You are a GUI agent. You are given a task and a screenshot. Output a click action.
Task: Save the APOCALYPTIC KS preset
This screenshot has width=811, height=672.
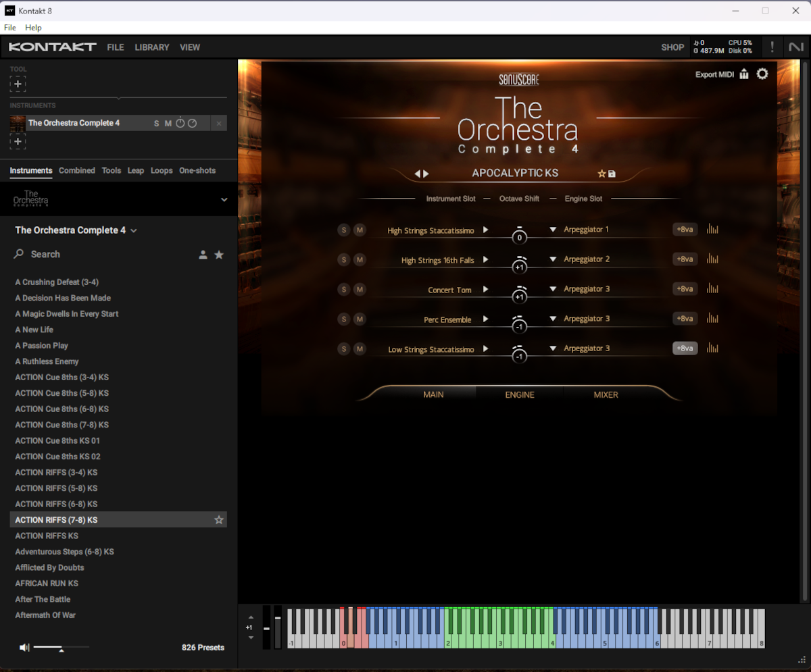click(612, 174)
